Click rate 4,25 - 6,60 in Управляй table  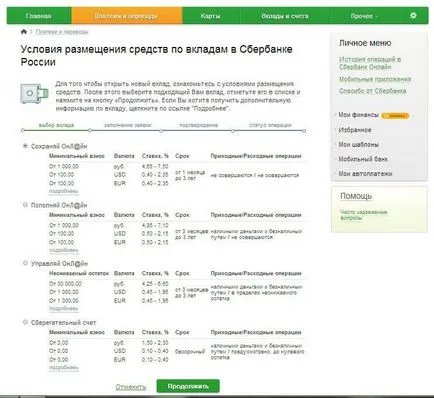point(155,284)
